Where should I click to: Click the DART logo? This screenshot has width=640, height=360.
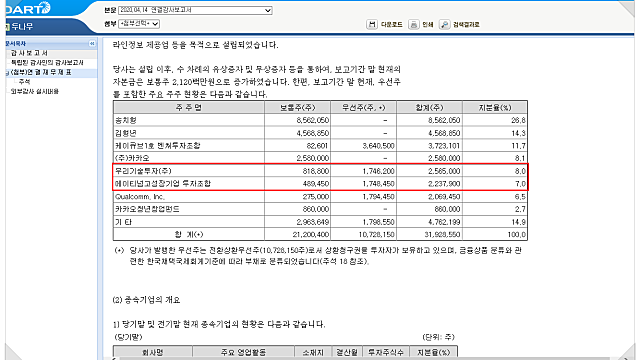pos(28,8)
